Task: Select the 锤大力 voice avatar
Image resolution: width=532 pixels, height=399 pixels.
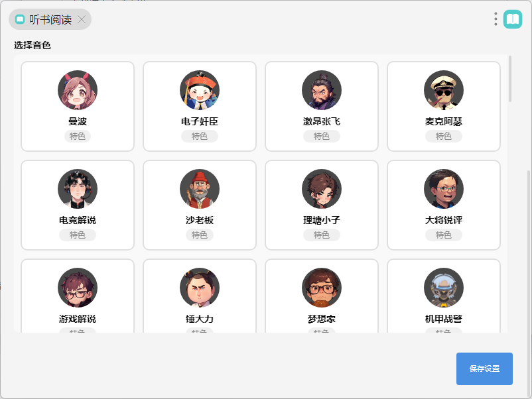Action: click(x=200, y=288)
